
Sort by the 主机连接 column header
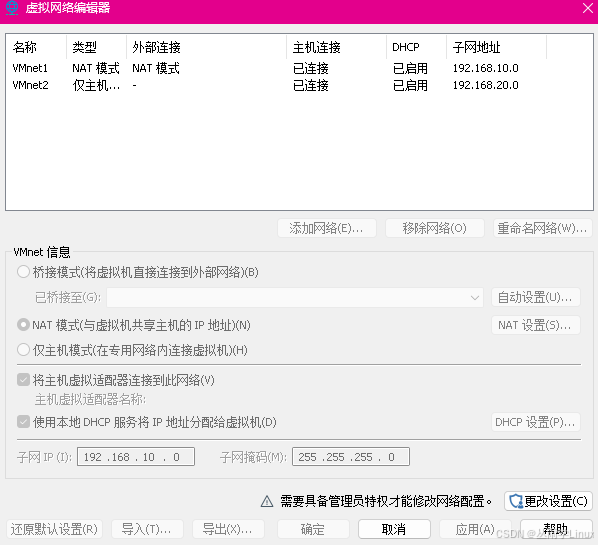(x=336, y=47)
